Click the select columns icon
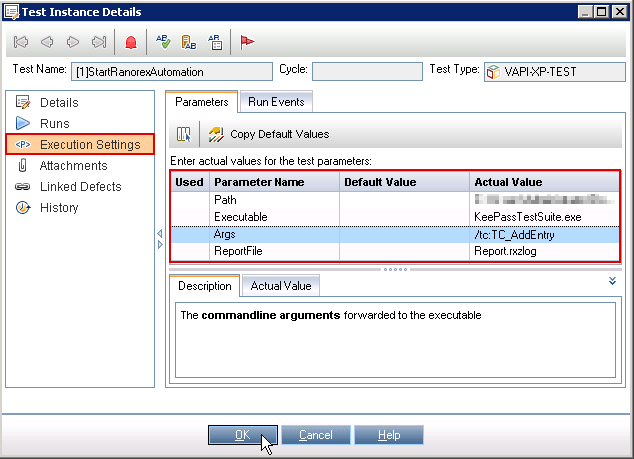Image resolution: width=634 pixels, height=459 pixels. [x=184, y=134]
